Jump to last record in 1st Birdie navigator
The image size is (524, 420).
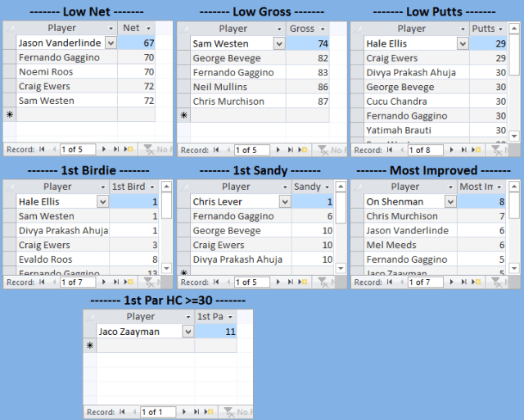[116, 282]
